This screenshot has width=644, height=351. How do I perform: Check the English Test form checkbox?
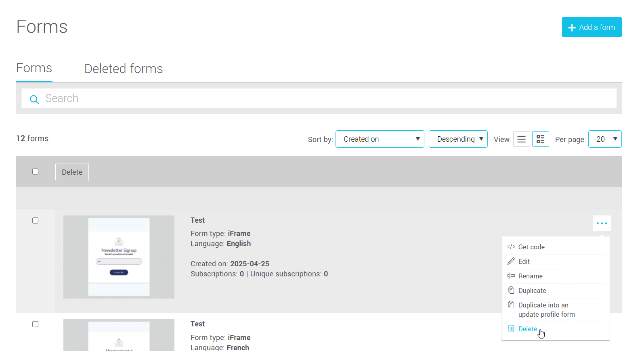click(x=36, y=221)
